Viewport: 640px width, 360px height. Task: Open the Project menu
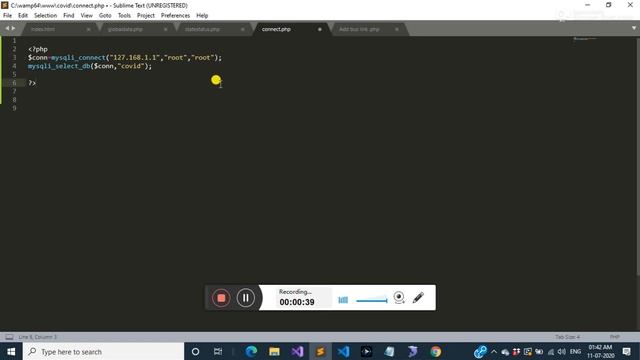click(x=146, y=16)
